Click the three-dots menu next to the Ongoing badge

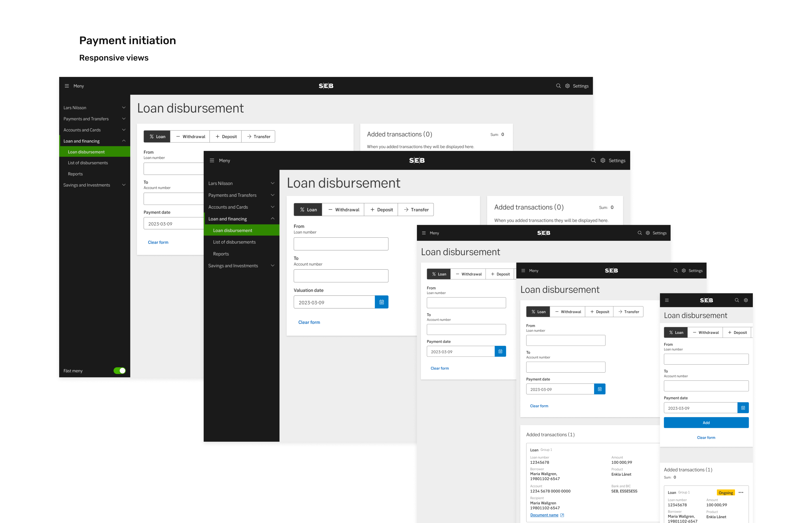741,493
